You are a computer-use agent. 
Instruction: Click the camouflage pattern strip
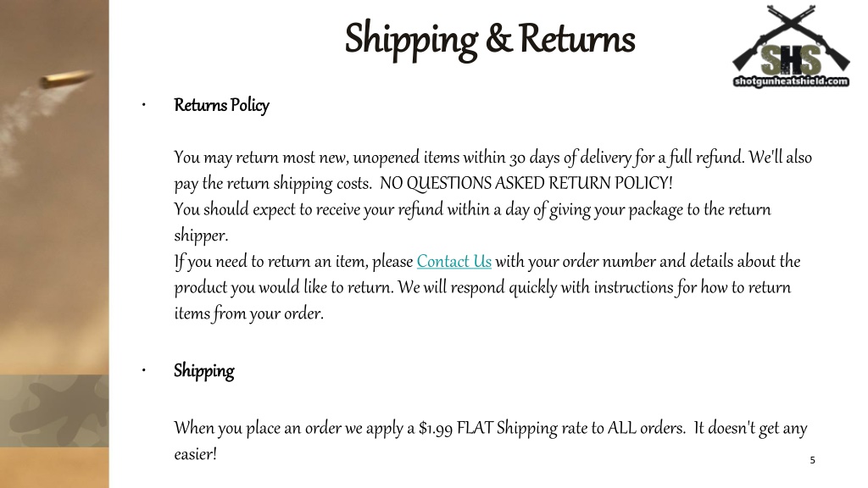tap(54, 411)
